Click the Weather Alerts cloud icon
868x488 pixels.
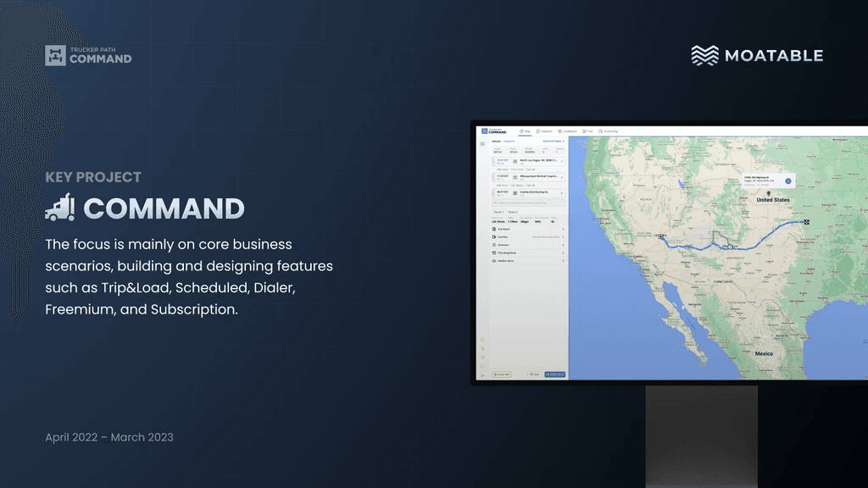click(494, 261)
